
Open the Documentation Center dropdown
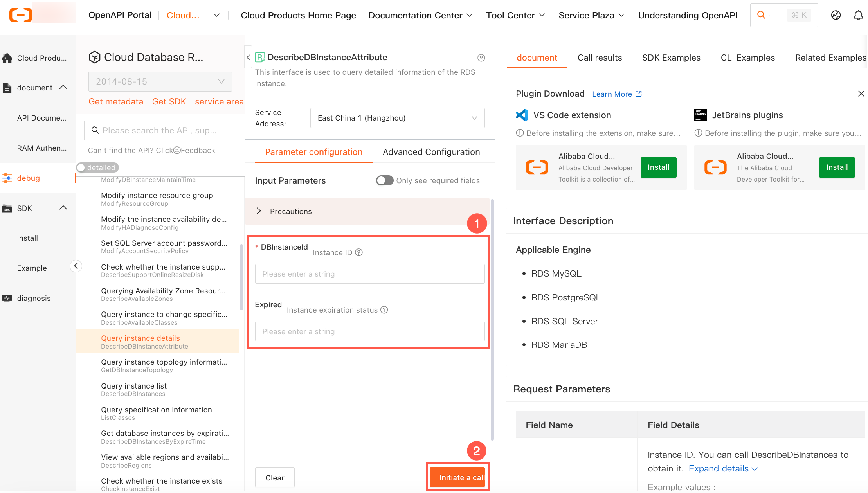click(x=421, y=15)
